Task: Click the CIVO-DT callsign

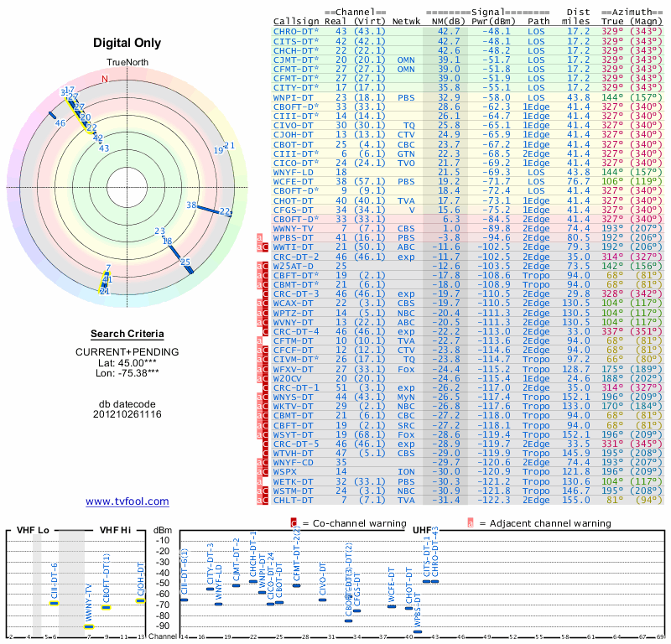Action: click(x=293, y=126)
